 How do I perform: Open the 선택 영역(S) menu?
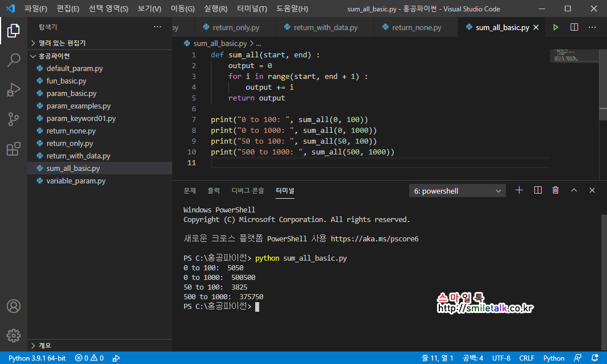(109, 9)
